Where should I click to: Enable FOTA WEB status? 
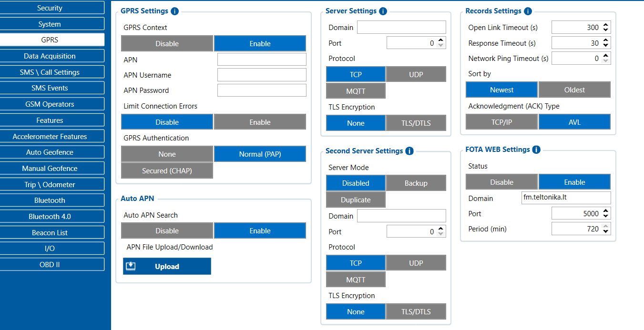point(574,182)
